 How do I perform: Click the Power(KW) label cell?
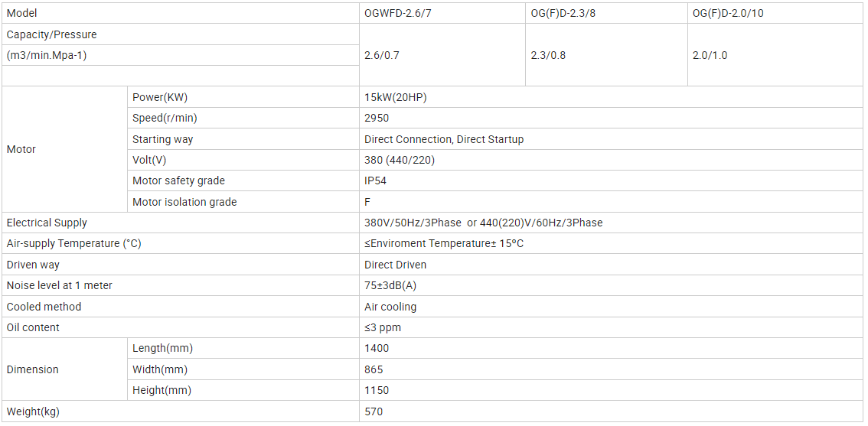tap(243, 97)
